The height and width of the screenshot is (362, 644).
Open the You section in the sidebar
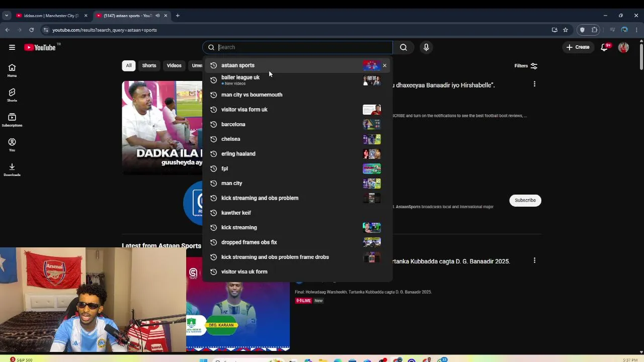coord(12,145)
